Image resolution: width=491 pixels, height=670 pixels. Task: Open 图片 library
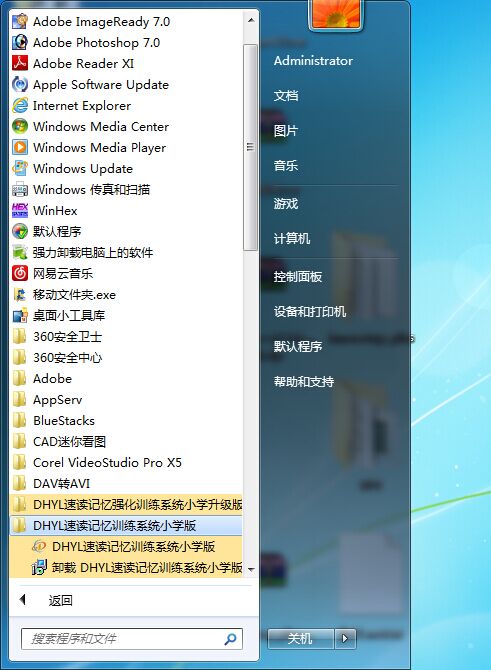point(285,130)
